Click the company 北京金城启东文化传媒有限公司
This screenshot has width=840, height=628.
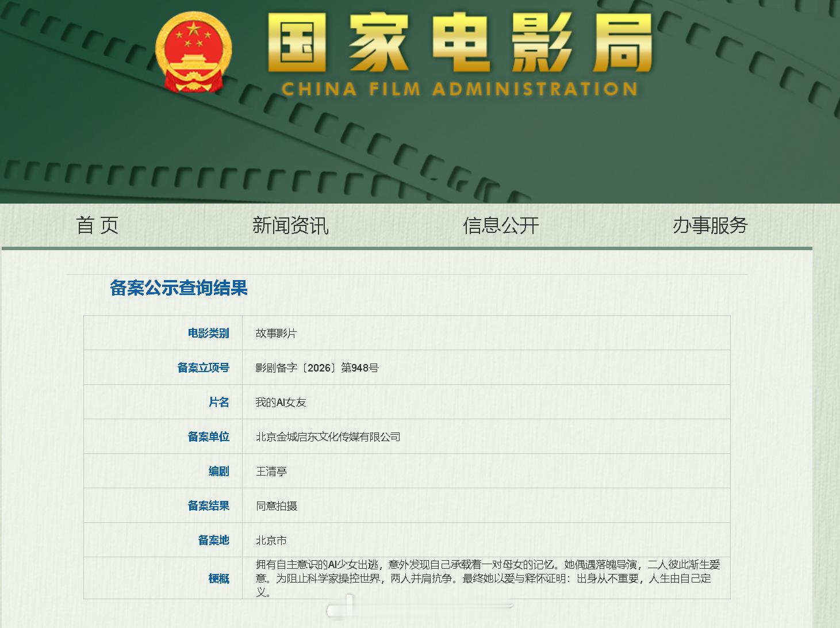click(328, 436)
